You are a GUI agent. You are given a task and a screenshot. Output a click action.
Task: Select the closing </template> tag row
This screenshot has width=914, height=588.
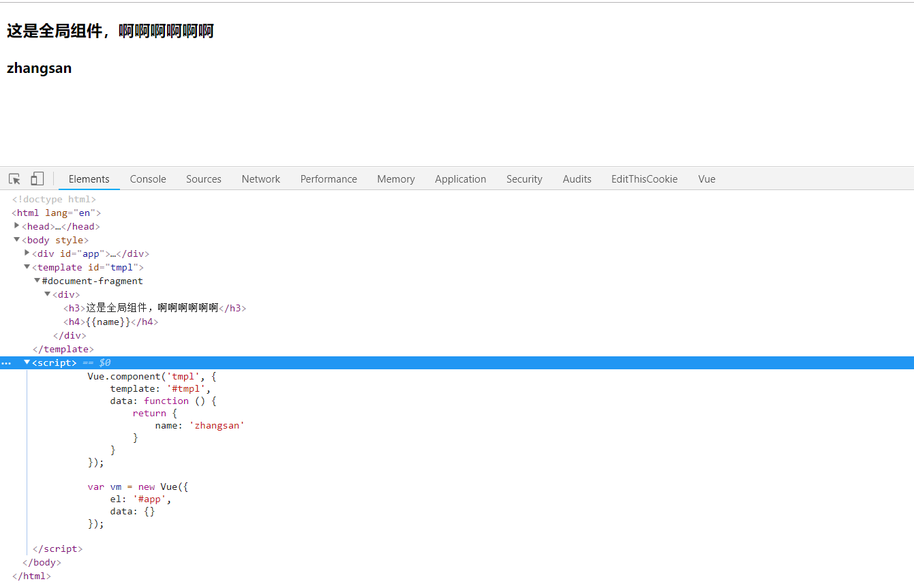(x=63, y=349)
